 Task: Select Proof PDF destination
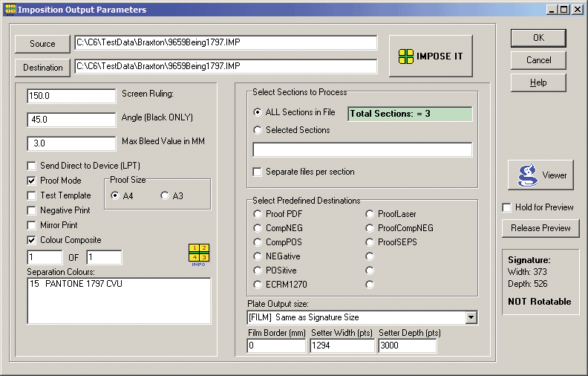pyautogui.click(x=258, y=214)
